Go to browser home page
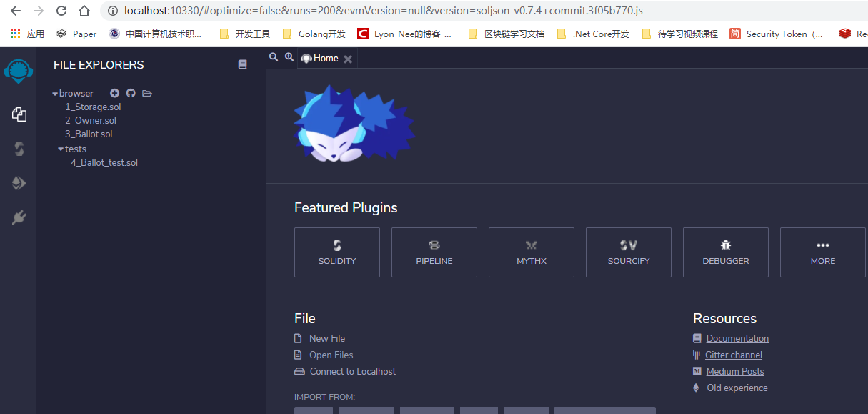Screen dimensions: 868x414 pyautogui.click(x=84, y=11)
